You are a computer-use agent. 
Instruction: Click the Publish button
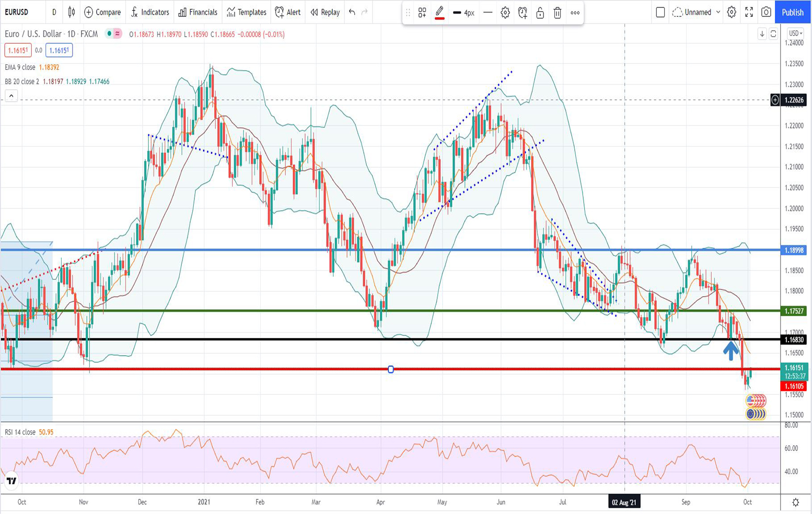click(792, 12)
